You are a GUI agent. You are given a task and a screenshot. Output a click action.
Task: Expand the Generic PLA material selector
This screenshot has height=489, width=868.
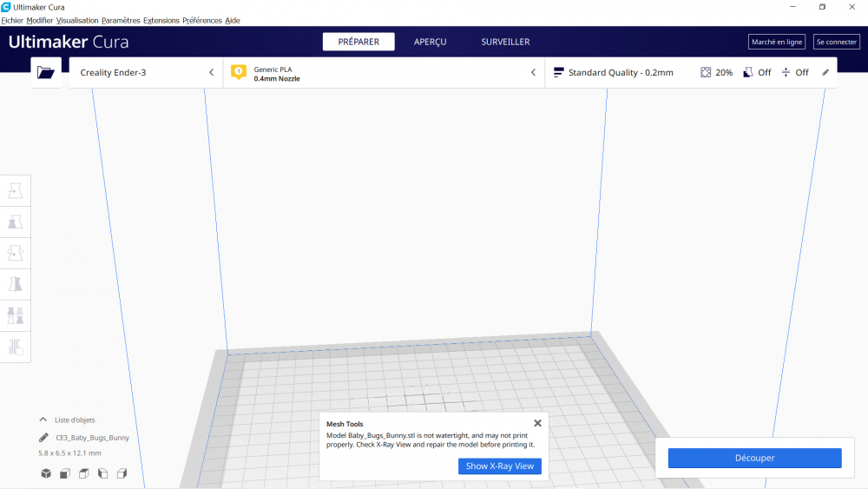385,73
